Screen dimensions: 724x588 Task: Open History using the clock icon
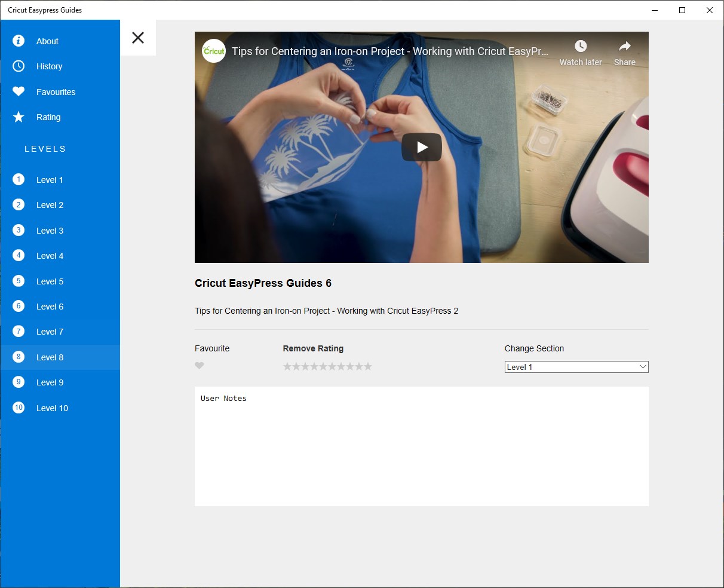click(19, 66)
